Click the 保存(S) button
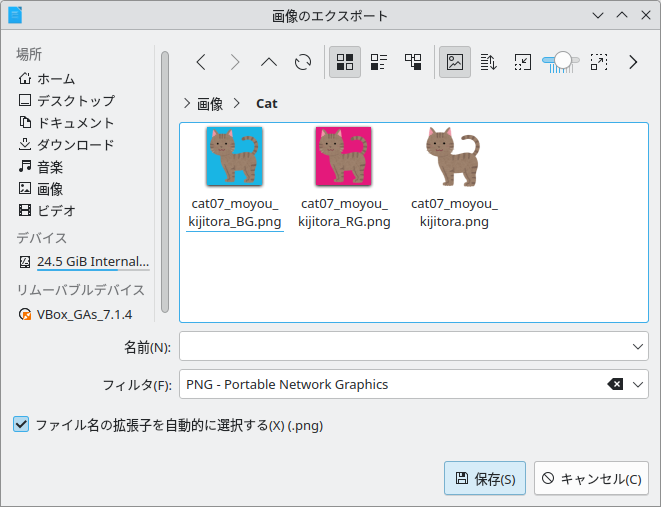The width and height of the screenshot is (661, 507). 485,478
